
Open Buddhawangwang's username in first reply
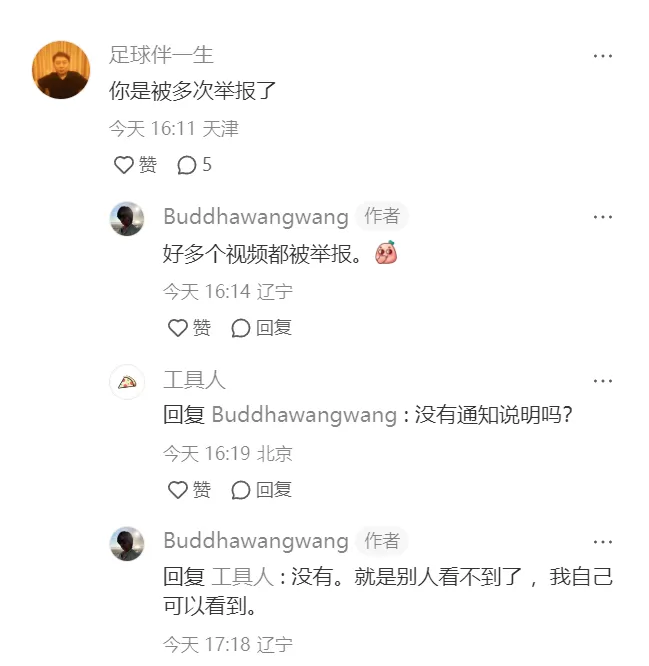(x=256, y=217)
